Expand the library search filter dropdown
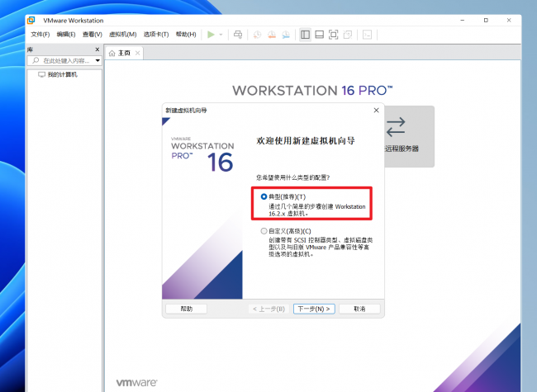This screenshot has width=537, height=392. 97,60
